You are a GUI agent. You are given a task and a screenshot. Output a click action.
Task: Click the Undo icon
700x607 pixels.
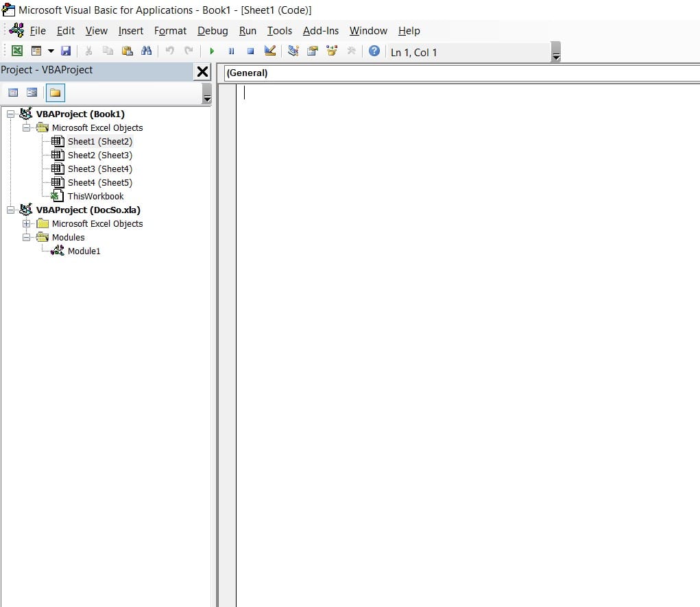coord(169,51)
